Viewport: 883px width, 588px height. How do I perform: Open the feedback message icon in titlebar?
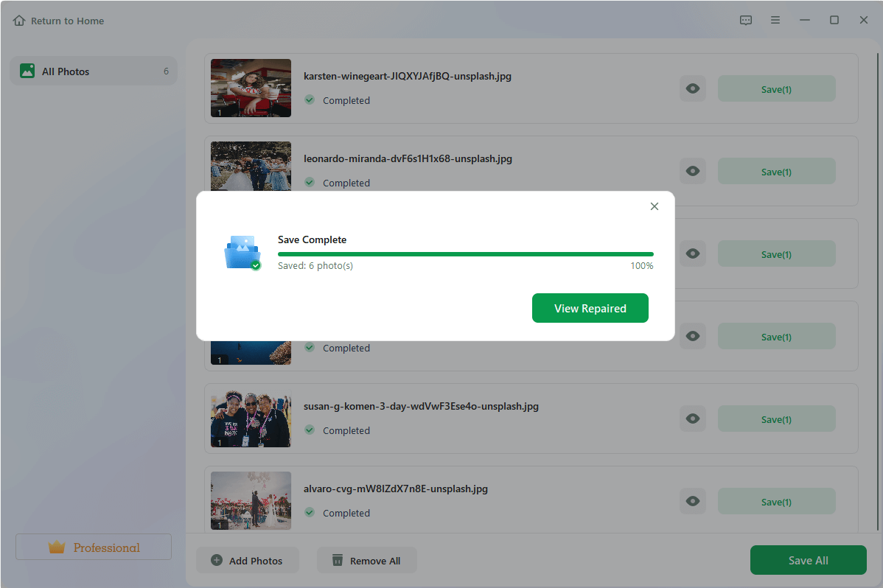pos(746,20)
